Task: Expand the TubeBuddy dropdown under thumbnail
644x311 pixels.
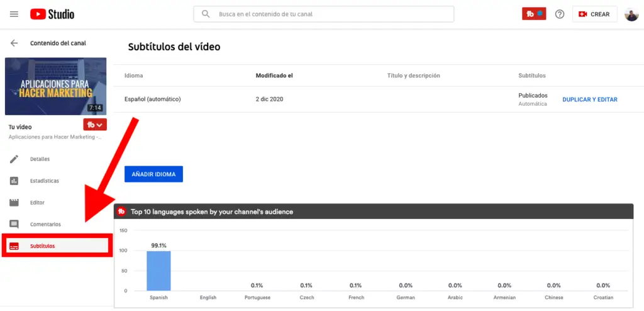Action: pyautogui.click(x=95, y=125)
